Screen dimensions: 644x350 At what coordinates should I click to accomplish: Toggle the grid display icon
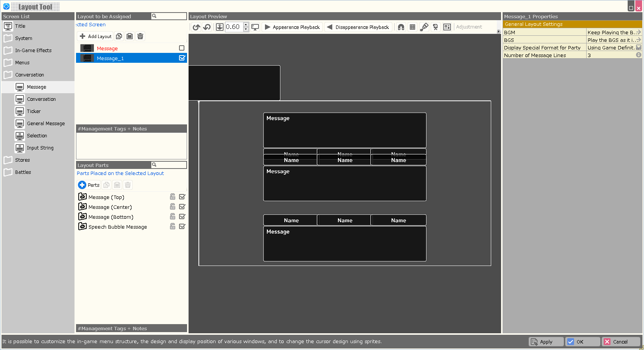click(412, 27)
